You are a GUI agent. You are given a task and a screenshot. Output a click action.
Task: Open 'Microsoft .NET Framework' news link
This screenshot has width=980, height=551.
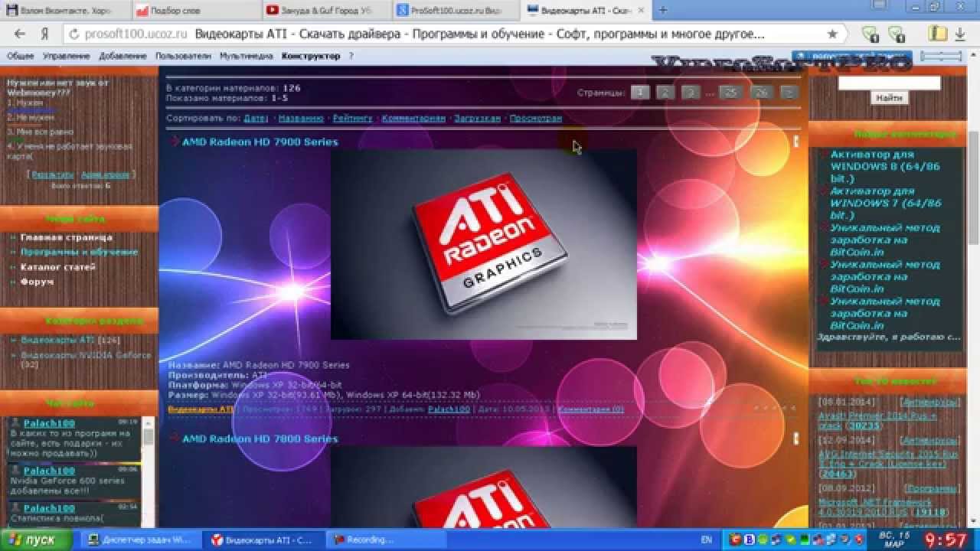883,507
